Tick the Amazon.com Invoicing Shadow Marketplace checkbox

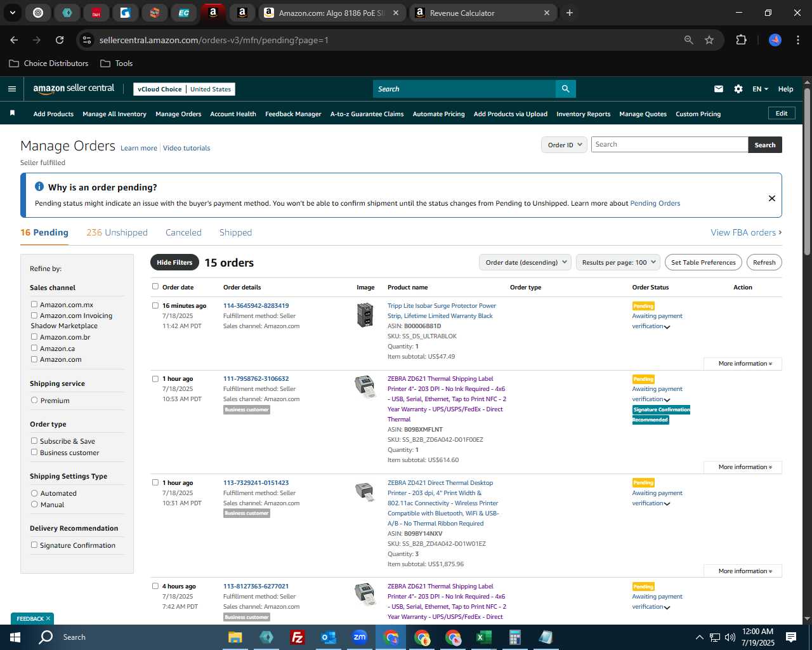click(34, 315)
